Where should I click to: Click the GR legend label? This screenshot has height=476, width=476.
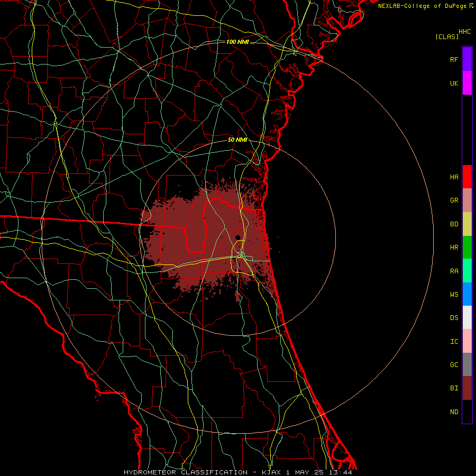click(454, 200)
